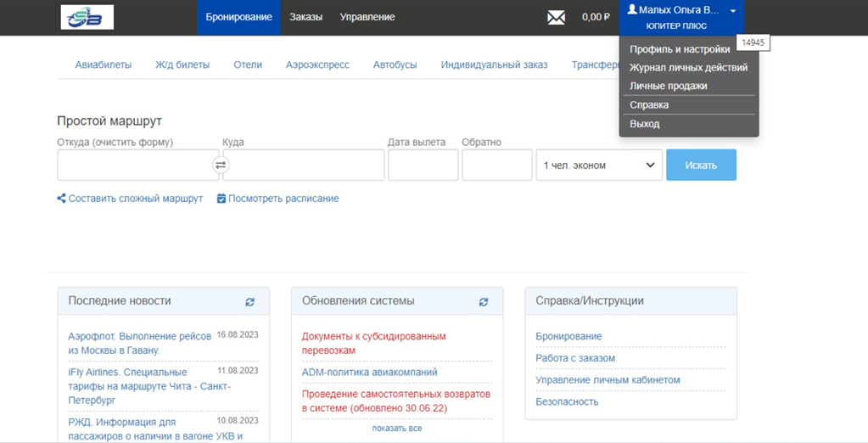Image resolution: width=868 pixels, height=443 pixels.
Task: Select Журнал личных действий menu entry
Action: tap(689, 68)
